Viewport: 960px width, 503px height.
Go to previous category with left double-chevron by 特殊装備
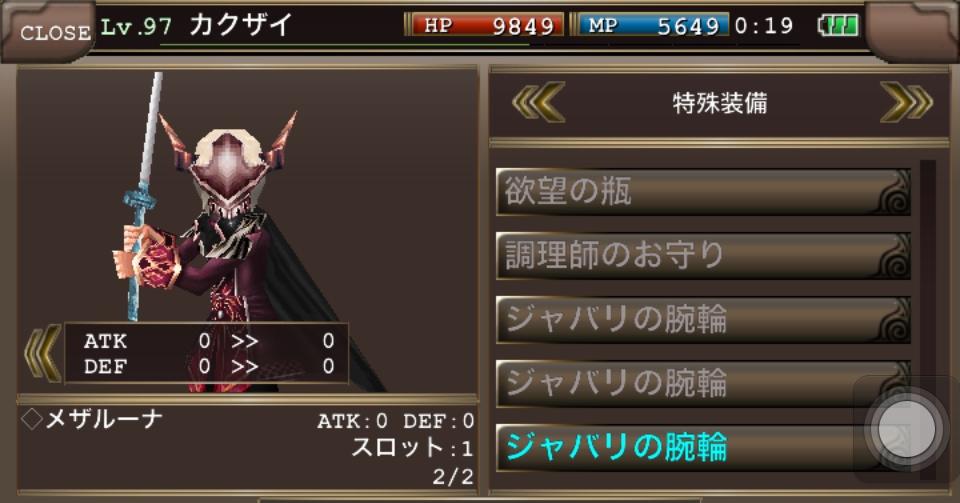pos(539,102)
